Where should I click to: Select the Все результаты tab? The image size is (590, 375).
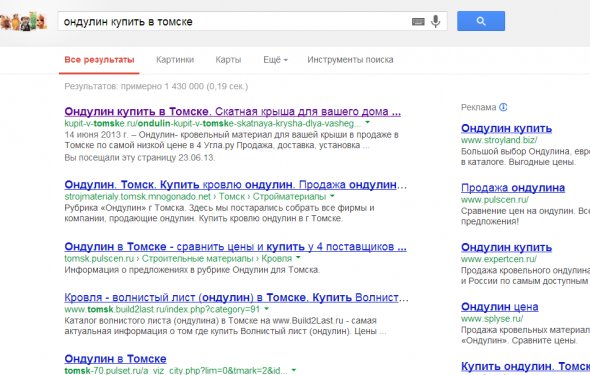99,60
